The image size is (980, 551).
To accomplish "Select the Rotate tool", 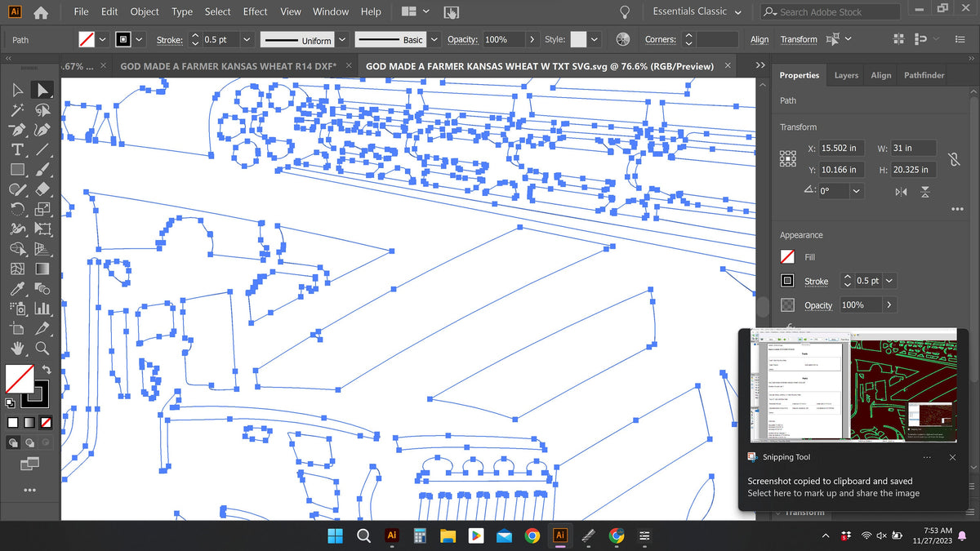I will [17, 209].
